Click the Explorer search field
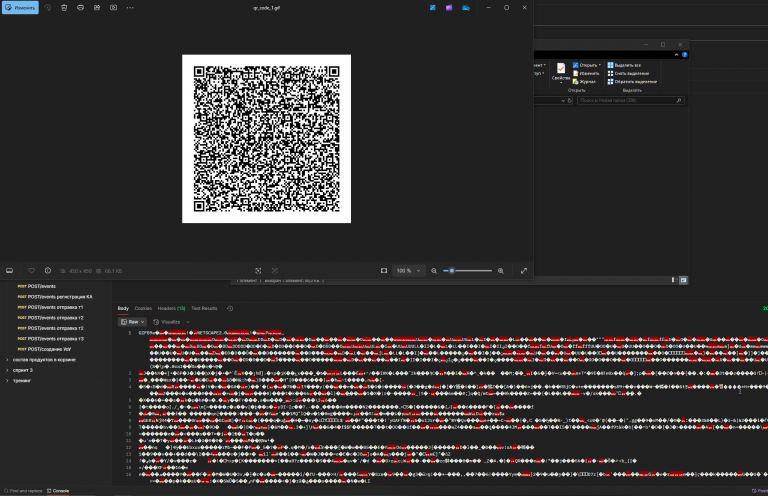768x496 pixels. tap(630, 100)
